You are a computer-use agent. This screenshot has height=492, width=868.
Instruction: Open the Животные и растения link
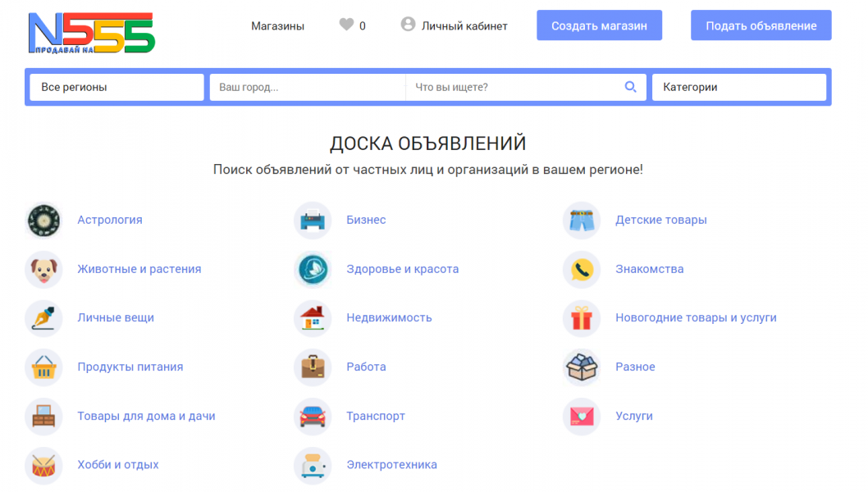coord(139,269)
